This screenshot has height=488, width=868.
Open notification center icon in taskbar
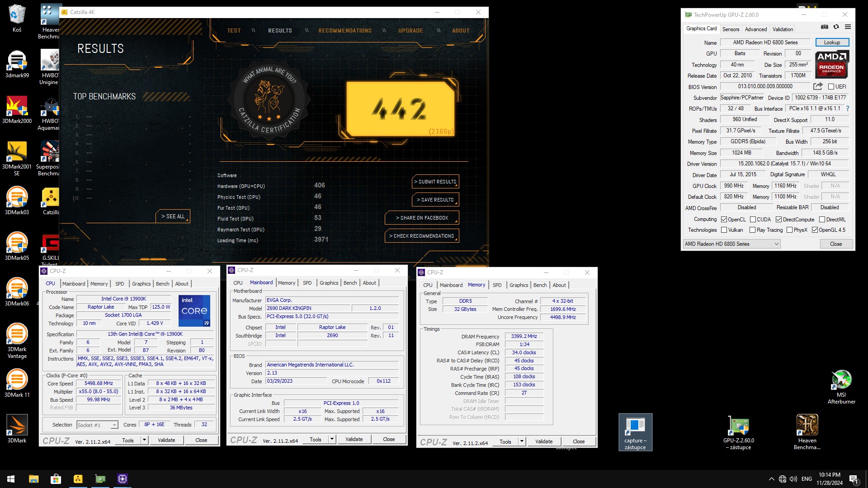pos(854,479)
